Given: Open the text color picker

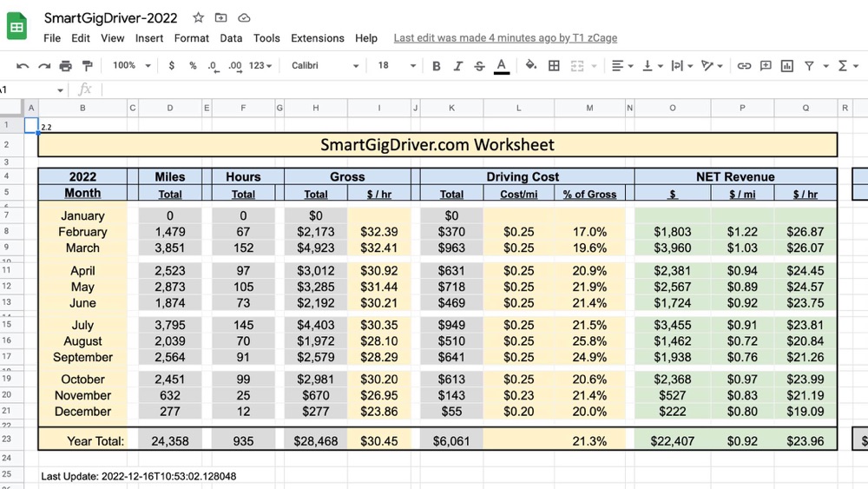Looking at the screenshot, I should click(502, 66).
